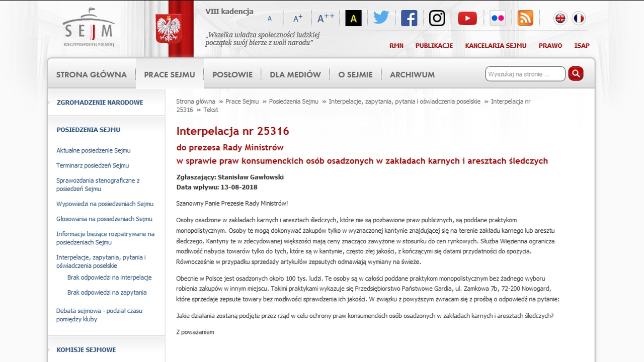Open the ISAP link

pyautogui.click(x=582, y=46)
